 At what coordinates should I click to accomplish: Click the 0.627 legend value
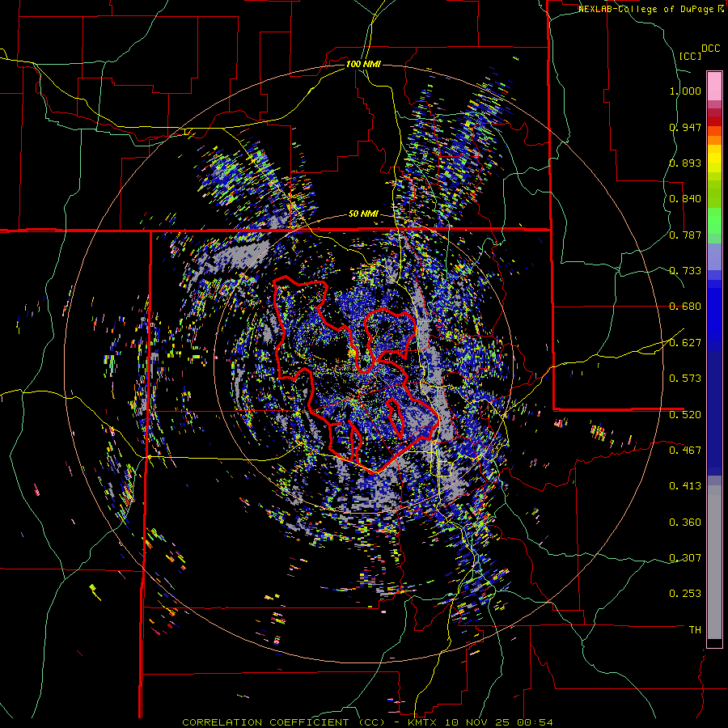coord(685,343)
